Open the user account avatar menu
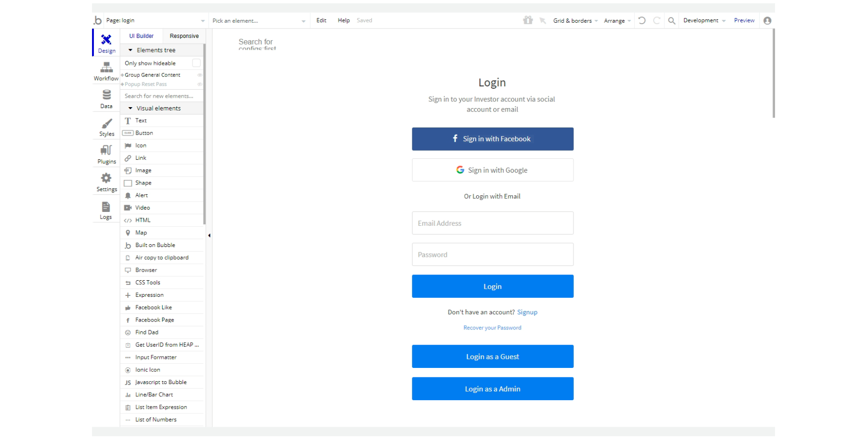The image size is (868, 440). [767, 20]
